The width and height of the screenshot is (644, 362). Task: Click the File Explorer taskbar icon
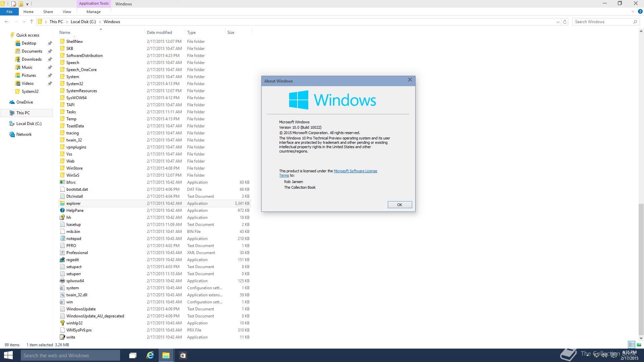coord(166,355)
